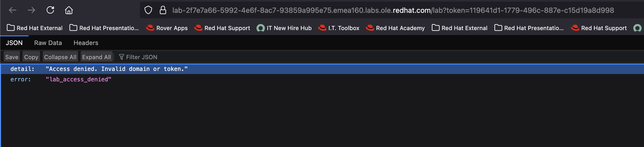Viewport: 644px width, 147px height.
Task: Click the forward navigation arrow
Action: point(31,10)
